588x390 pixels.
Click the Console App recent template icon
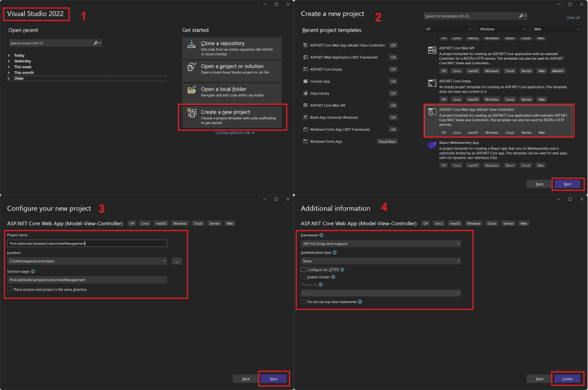pos(305,81)
